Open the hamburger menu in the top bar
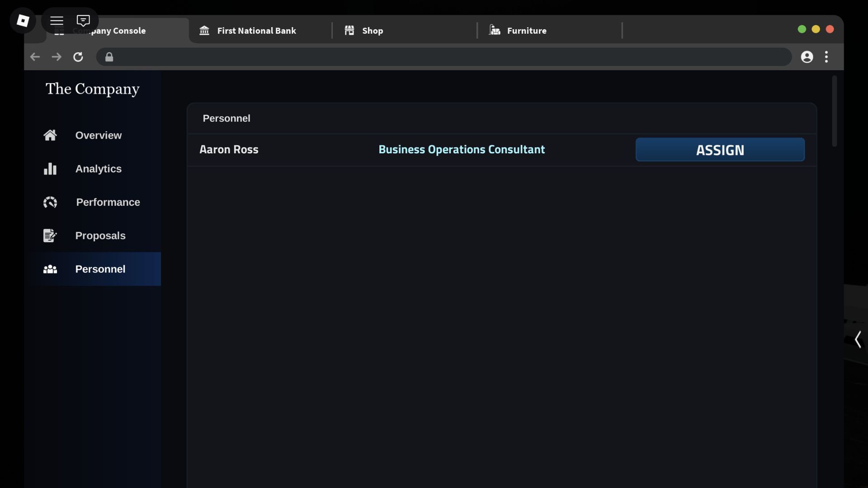Image resolution: width=868 pixels, height=488 pixels. (57, 20)
